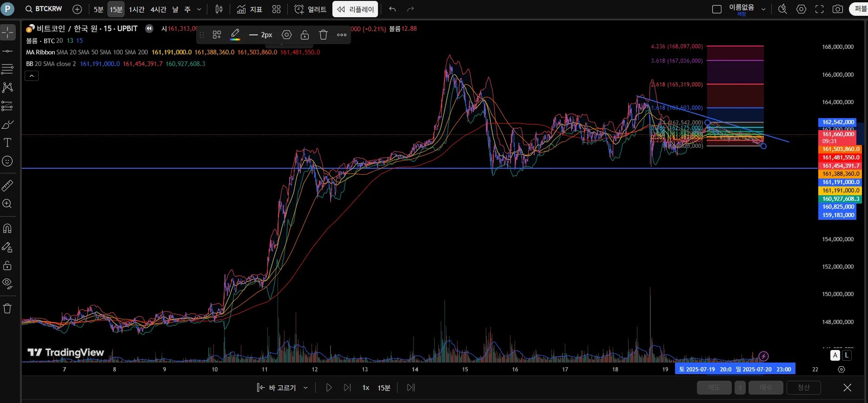Step replay forward one bar

347,388
